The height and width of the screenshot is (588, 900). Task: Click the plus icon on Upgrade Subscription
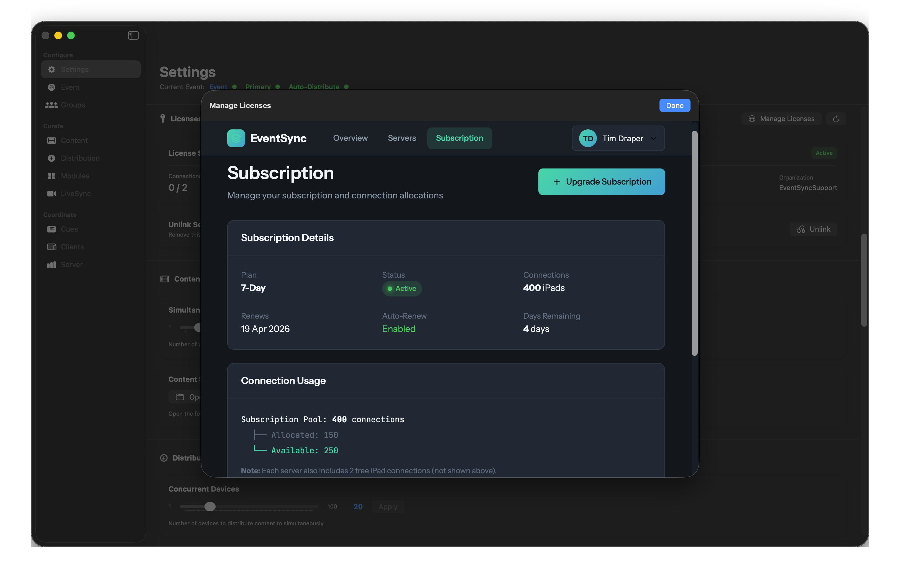click(x=557, y=182)
